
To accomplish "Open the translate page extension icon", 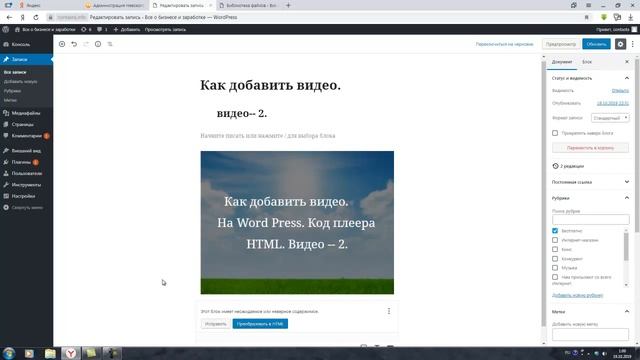I will tap(617, 17).
